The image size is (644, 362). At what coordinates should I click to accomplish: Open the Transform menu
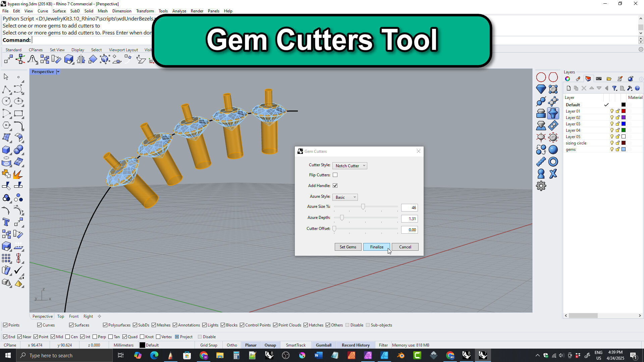point(145,11)
